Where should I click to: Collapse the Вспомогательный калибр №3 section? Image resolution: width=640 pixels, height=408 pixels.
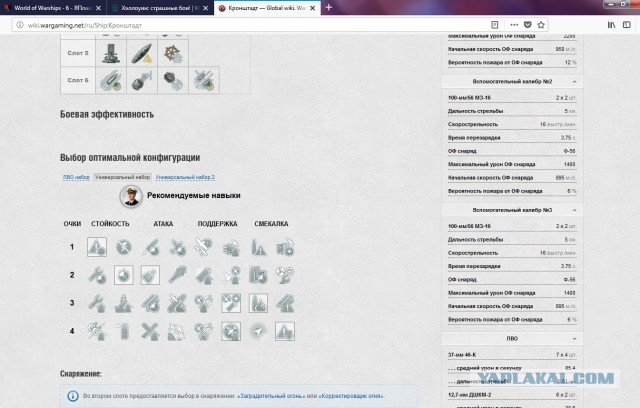(x=574, y=210)
